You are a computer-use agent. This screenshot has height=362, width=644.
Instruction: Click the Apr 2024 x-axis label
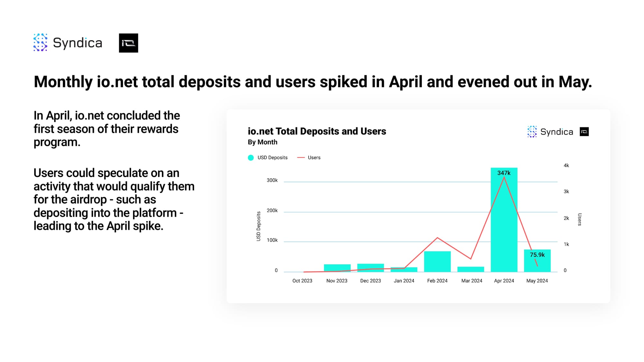504,281
